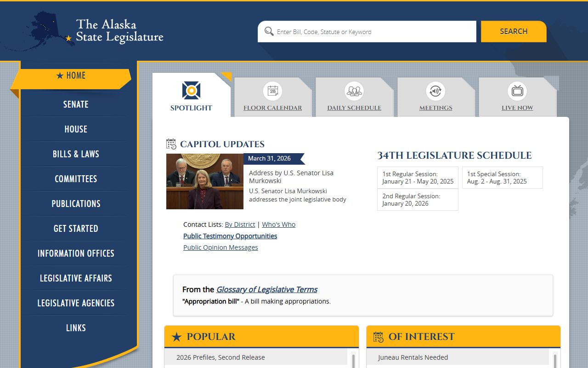Viewport: 588px width, 368px height.
Task: Click the Murkowski joint legislative body description
Action: pos(298,195)
